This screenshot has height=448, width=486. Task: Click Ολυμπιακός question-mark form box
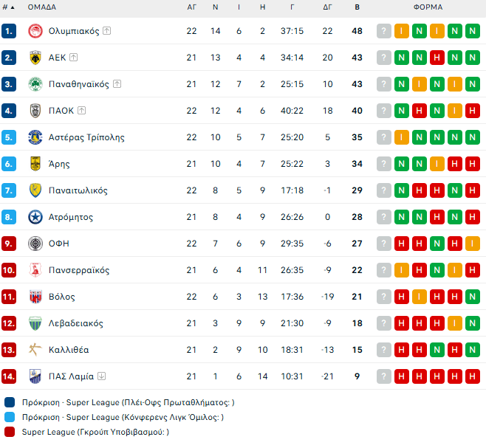tap(384, 31)
